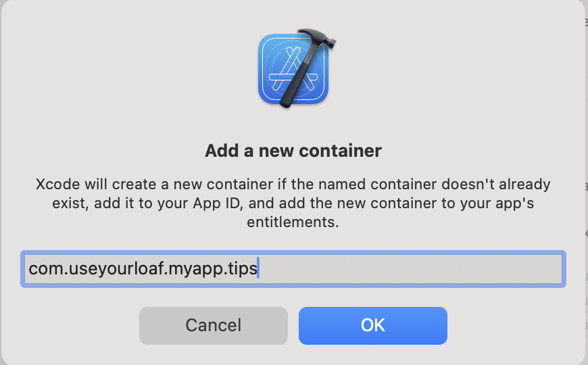This screenshot has height=365, width=588.
Task: Click the word "entitlements." in description
Action: [293, 222]
